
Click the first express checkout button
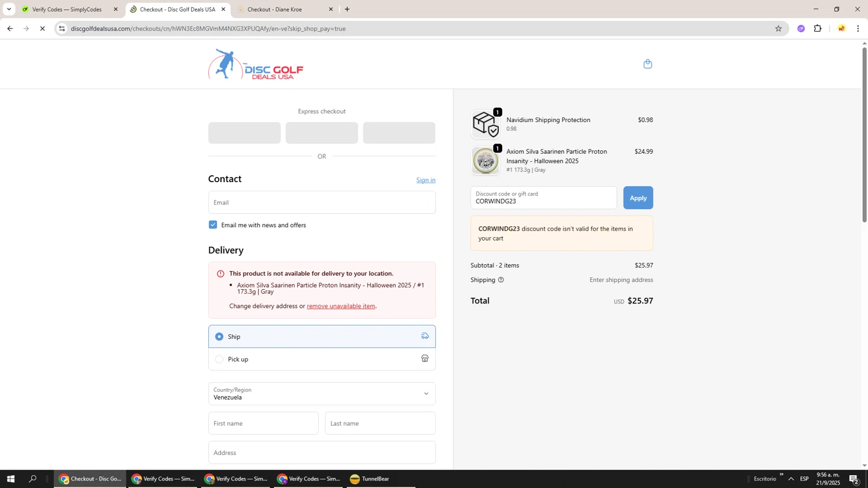tap(244, 133)
